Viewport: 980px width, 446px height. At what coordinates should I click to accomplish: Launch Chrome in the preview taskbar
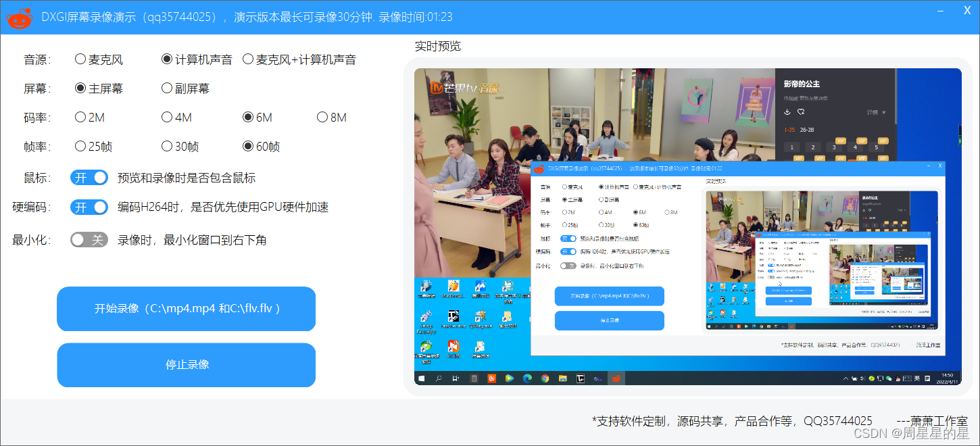544,378
